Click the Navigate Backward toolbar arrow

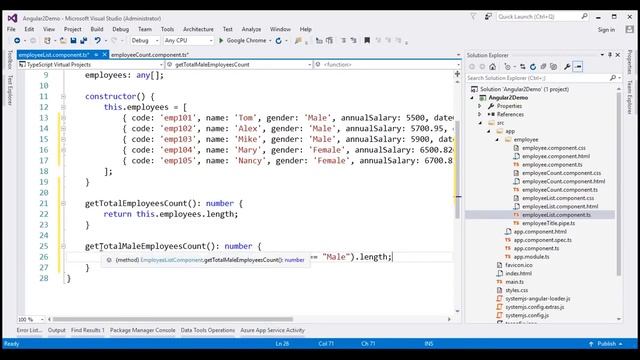click(x=17, y=40)
